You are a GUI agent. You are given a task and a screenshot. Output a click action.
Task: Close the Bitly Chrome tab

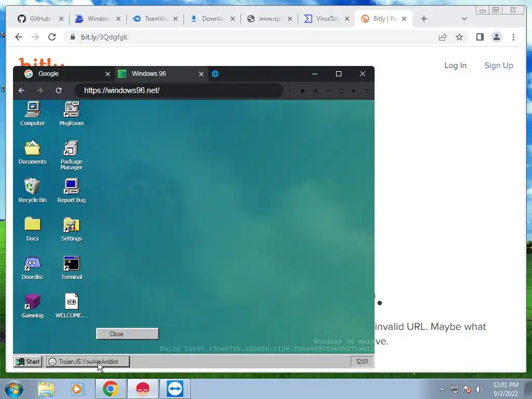tap(404, 19)
